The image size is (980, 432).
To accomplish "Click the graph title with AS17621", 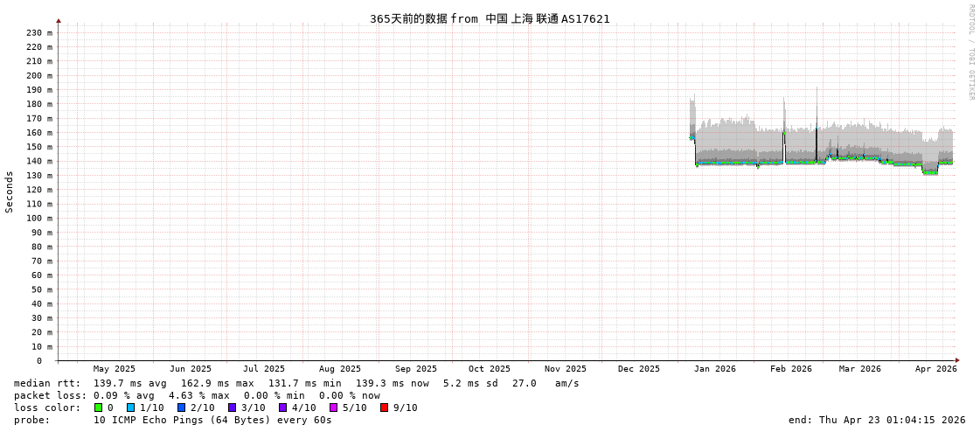I will point(490,18).
